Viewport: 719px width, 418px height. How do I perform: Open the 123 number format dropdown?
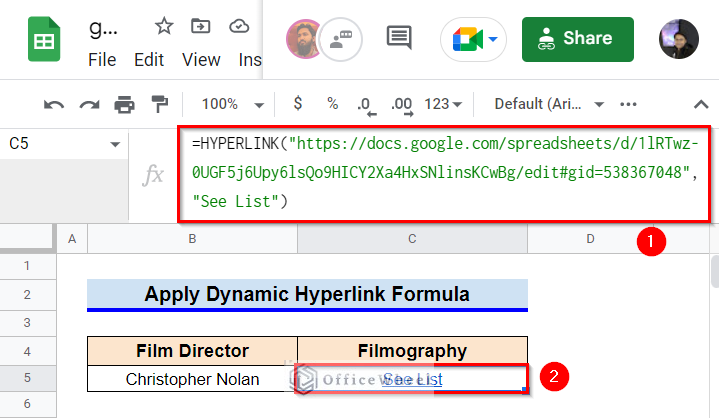[x=442, y=104]
